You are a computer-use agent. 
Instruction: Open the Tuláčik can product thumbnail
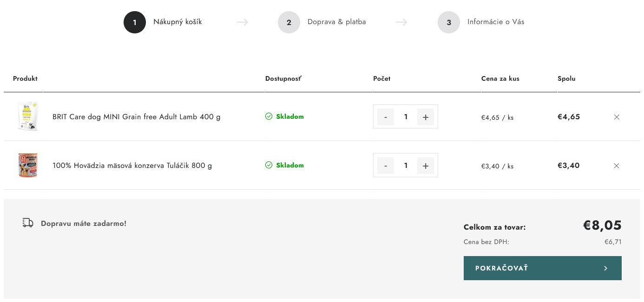pos(28,165)
